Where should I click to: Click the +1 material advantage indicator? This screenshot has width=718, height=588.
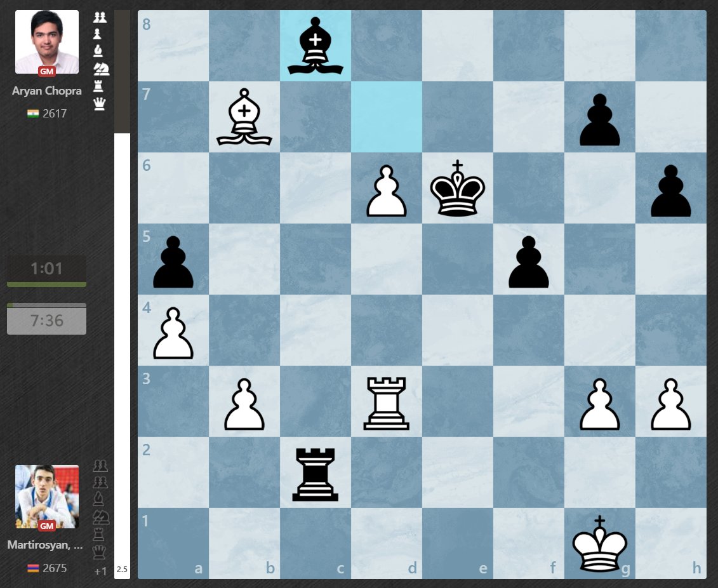(x=101, y=570)
